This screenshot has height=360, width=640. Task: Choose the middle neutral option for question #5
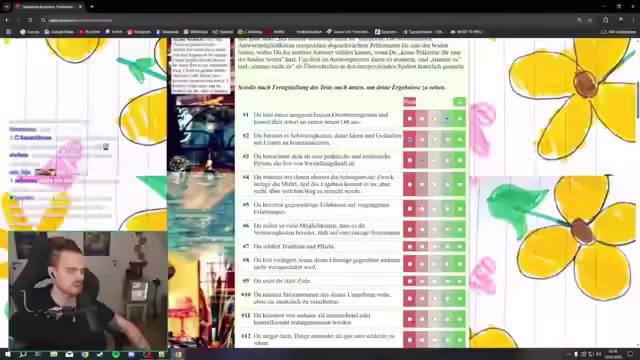435,209
